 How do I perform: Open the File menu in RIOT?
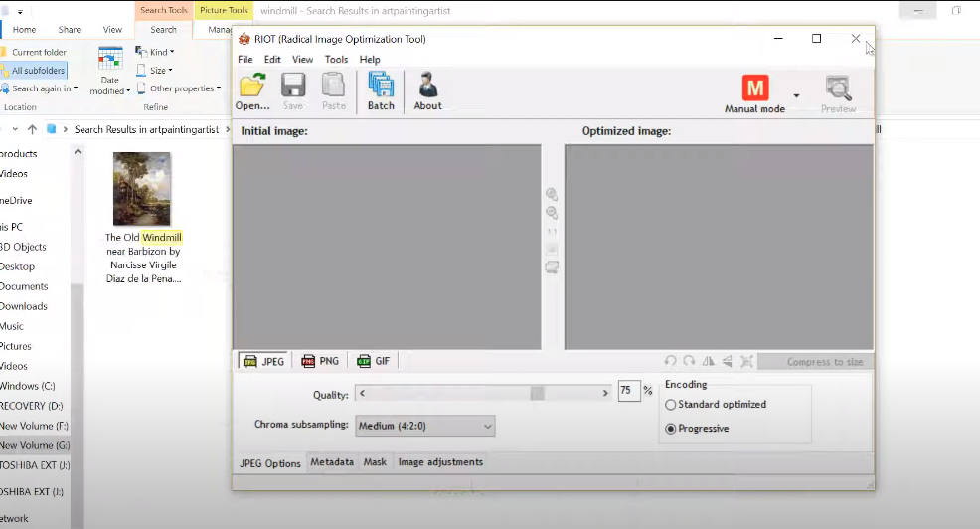(245, 60)
